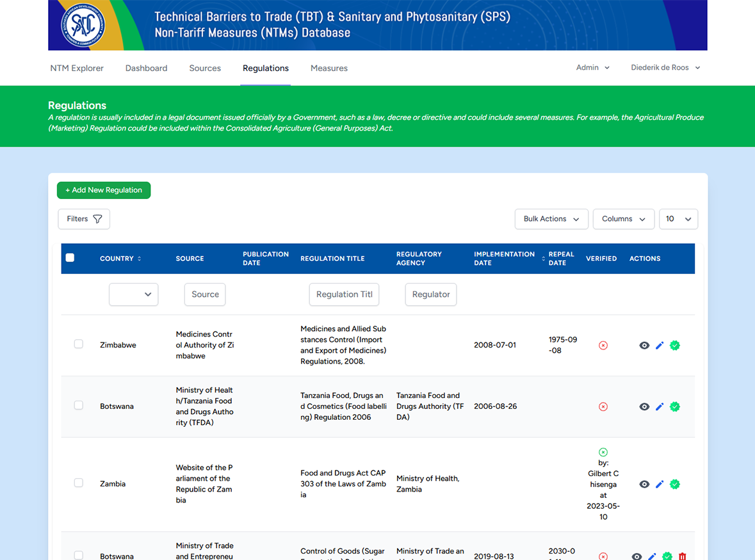Open the Bulk Actions dropdown
Screen dimensions: 755x560
[551, 219]
